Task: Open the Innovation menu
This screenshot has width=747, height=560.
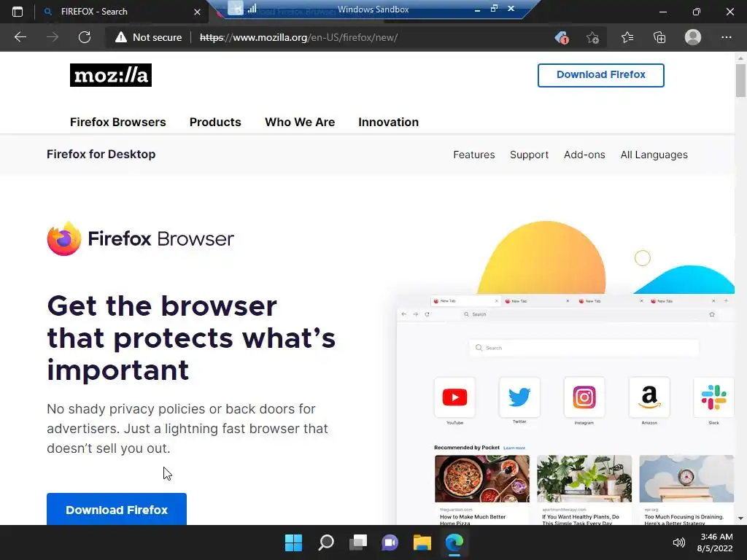Action: [x=388, y=122]
